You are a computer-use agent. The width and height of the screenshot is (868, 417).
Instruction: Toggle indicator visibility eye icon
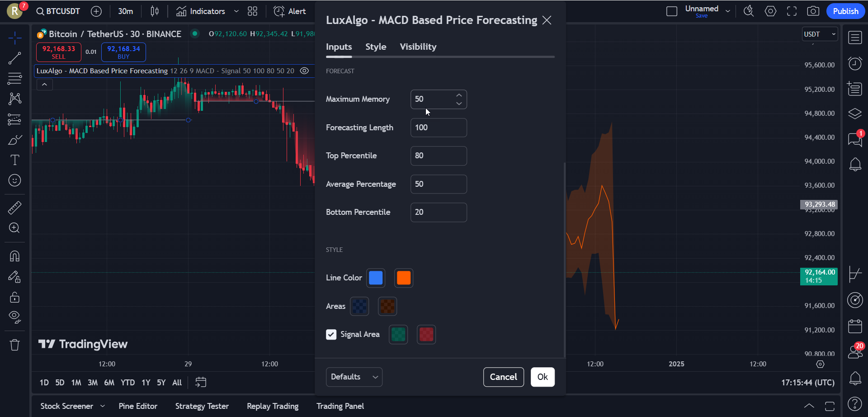(305, 71)
